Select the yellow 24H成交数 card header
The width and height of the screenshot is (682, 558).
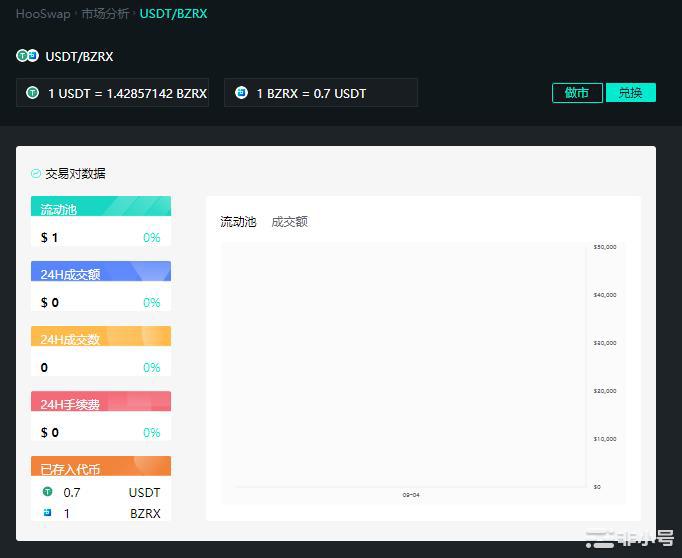[101, 338]
